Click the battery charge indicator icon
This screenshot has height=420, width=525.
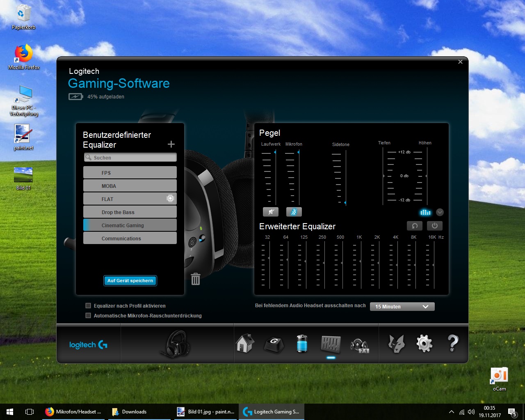point(76,97)
